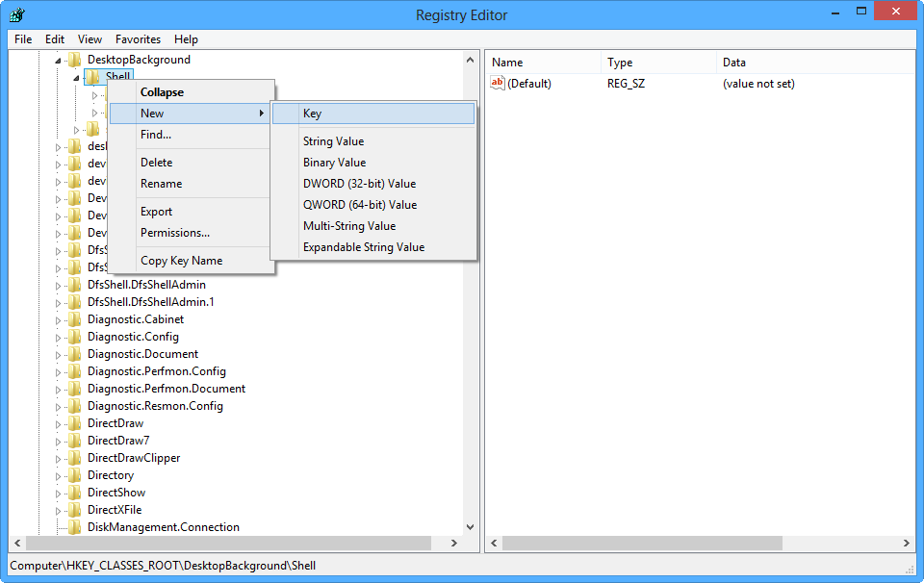Click the folder icon beside Diagnostic.Config
The width and height of the screenshot is (924, 583).
(75, 337)
